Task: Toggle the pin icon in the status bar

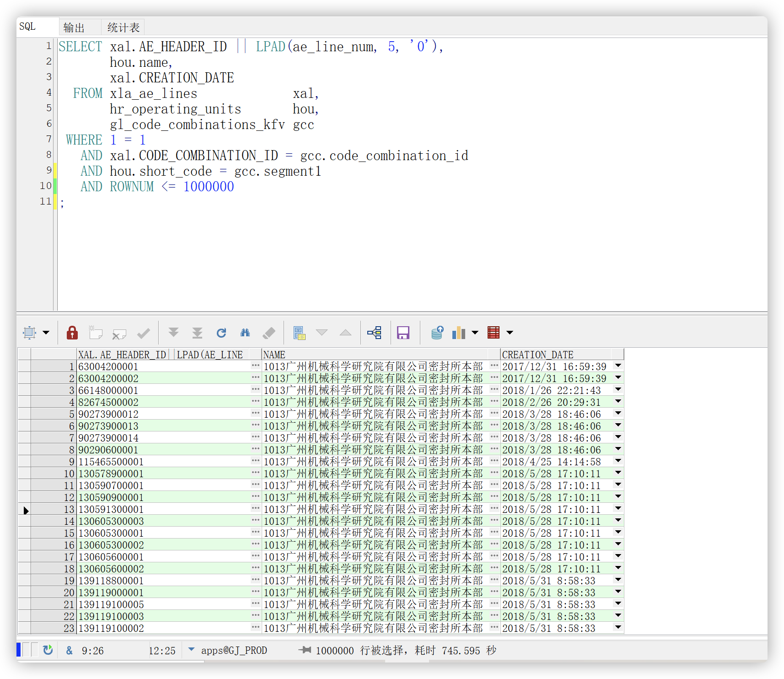Action: coord(305,650)
